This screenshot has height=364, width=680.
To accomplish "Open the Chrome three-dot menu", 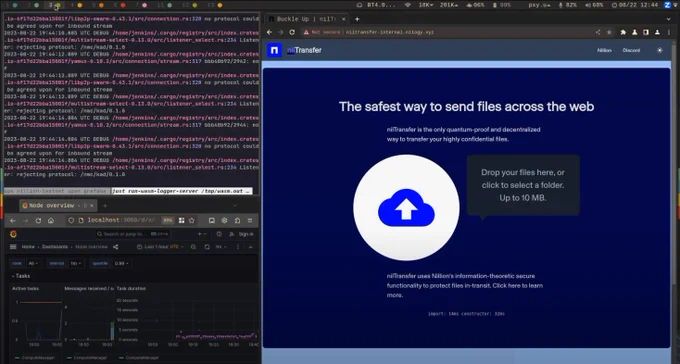I will (669, 32).
